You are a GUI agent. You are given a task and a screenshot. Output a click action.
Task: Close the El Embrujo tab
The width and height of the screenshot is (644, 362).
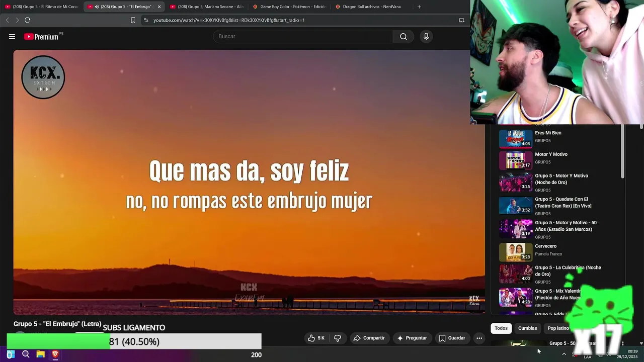pyautogui.click(x=159, y=7)
